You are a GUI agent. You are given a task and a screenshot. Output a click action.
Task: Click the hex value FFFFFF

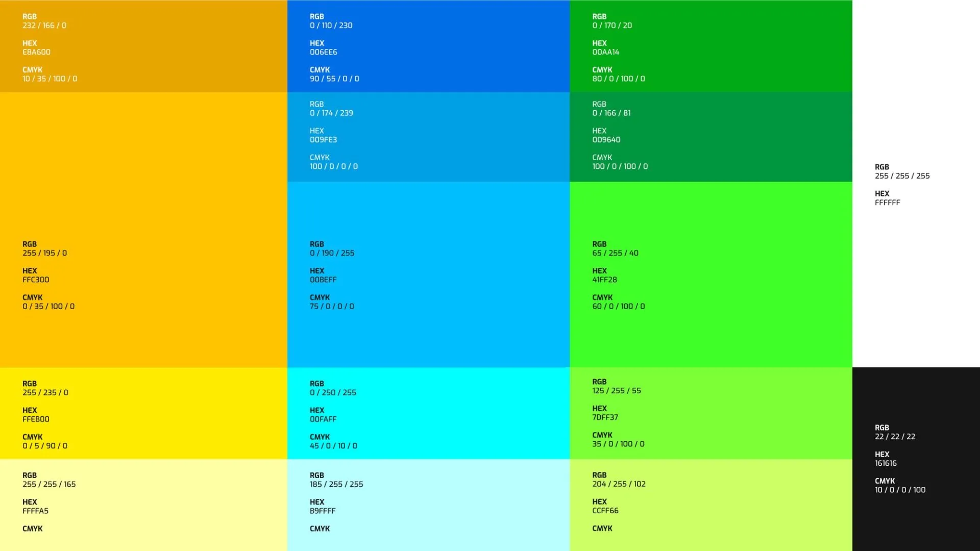coord(887,203)
